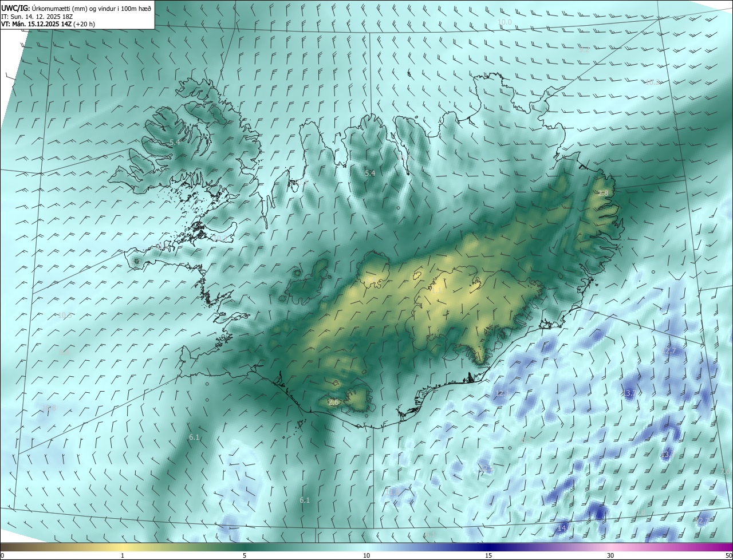This screenshot has height=560, width=733.
Task: Click the 10.8 value label in the northeast sea
Action: point(652,82)
